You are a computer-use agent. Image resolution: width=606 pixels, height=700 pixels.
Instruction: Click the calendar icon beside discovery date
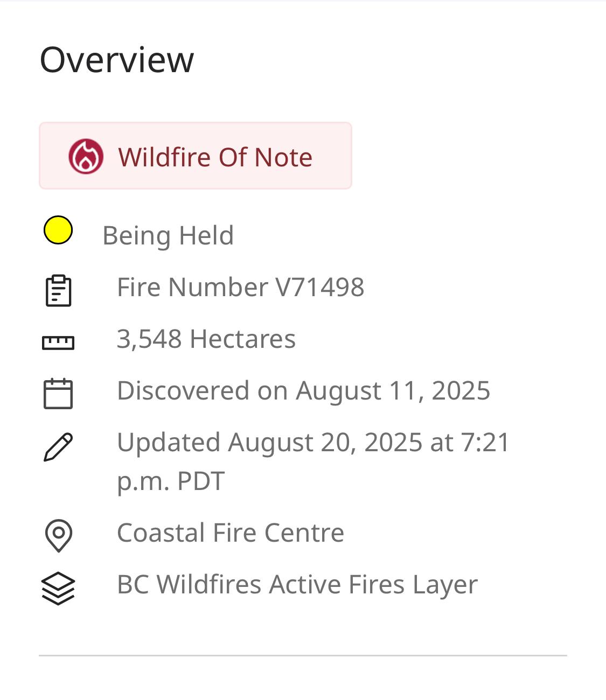pyautogui.click(x=58, y=394)
